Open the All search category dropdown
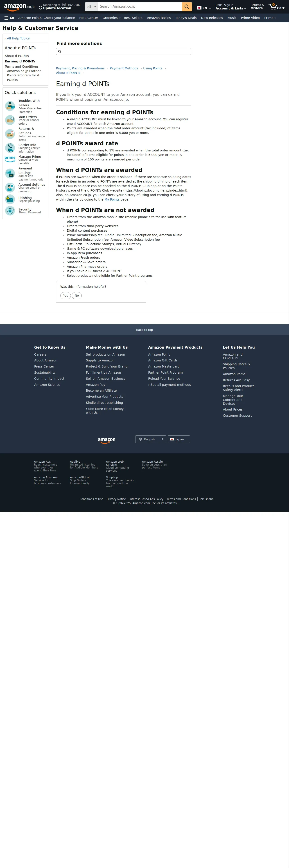The width and height of the screenshot is (289, 868). coord(92,7)
